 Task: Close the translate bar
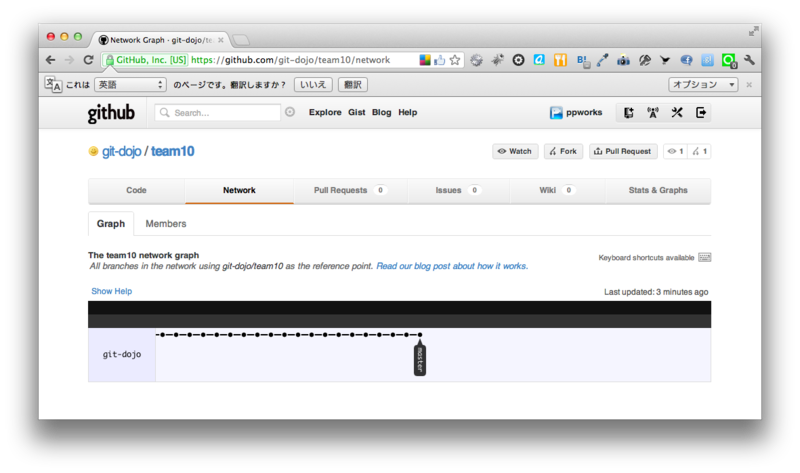point(749,85)
